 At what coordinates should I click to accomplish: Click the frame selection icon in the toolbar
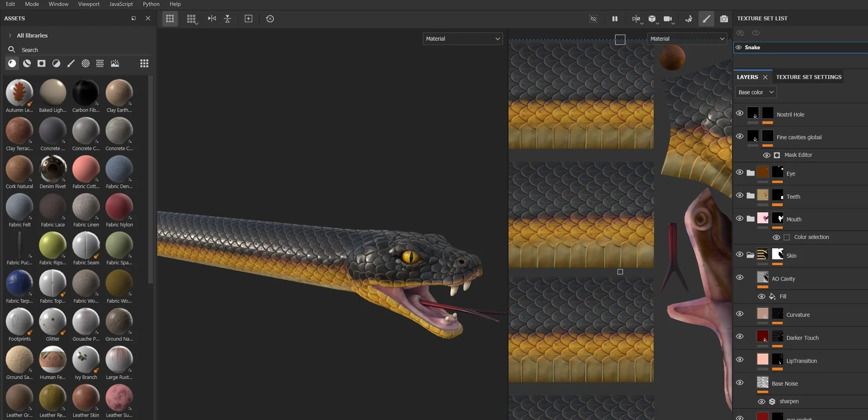248,18
